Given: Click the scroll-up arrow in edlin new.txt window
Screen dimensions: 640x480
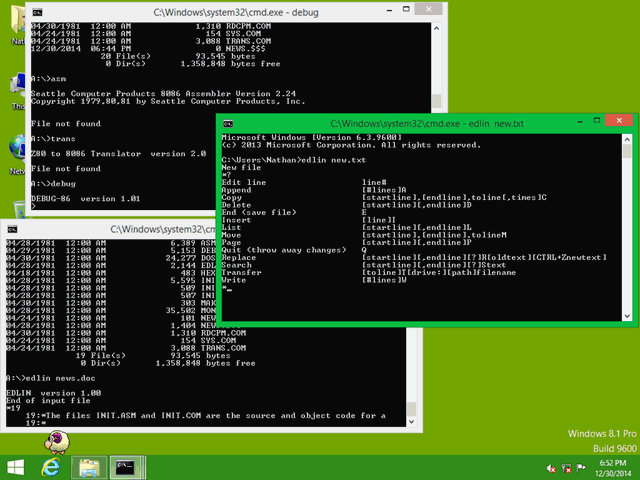Looking at the screenshot, I should coord(627,140).
